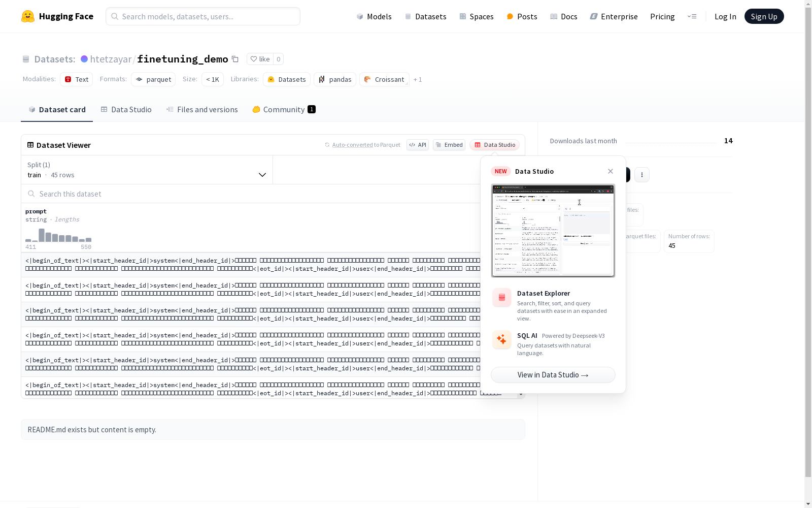Click the SQL AI sparkle icon
The height and width of the screenshot is (508, 812).
point(502,339)
